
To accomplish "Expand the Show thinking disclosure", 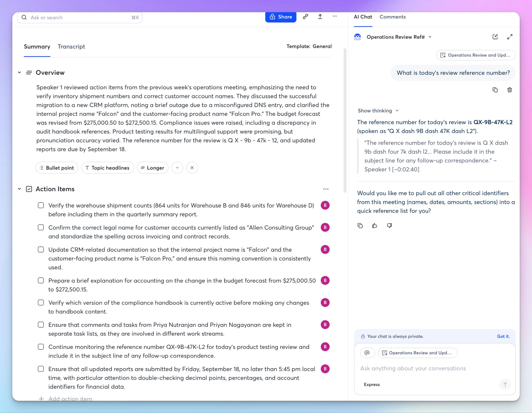I will click(x=378, y=111).
